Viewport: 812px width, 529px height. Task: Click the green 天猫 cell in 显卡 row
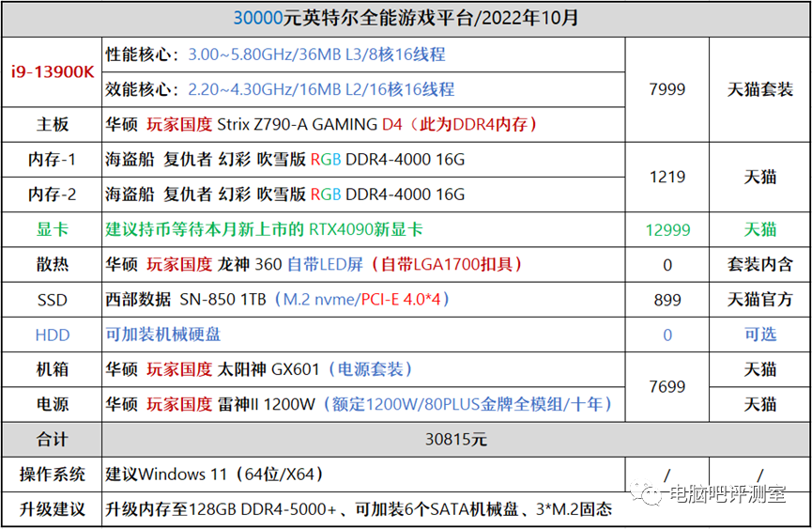tap(759, 229)
